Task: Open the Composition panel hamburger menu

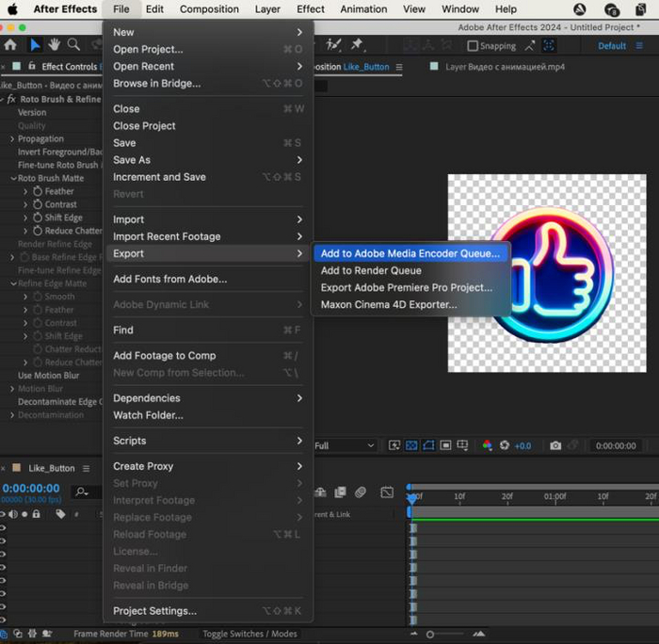Action: (399, 67)
